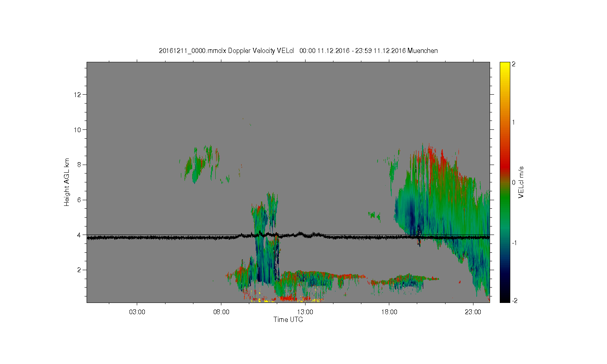Click the height label 12
Screen dimensions: 607x364
(x=78, y=95)
